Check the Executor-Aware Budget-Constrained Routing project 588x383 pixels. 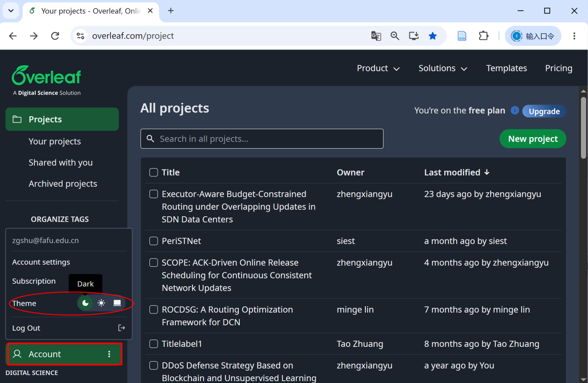[153, 194]
